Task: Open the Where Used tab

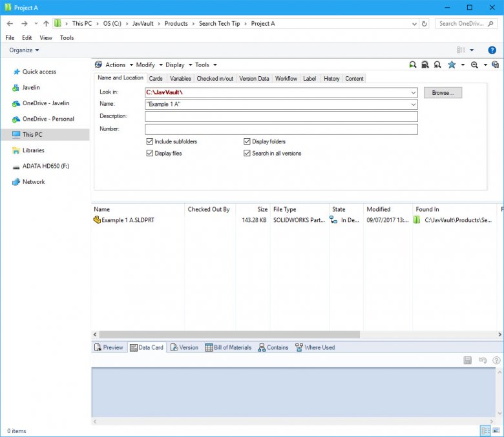Action: pos(315,347)
